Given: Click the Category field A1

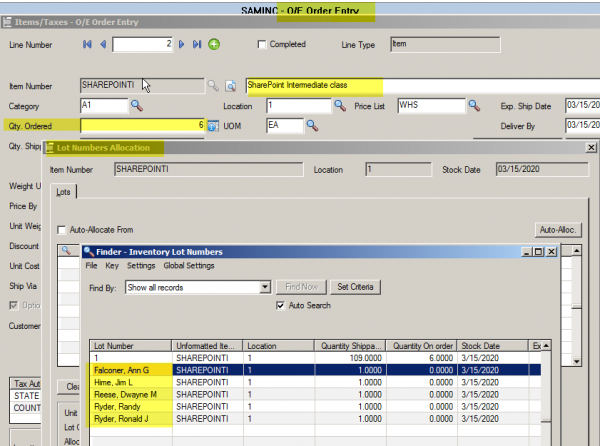Looking at the screenshot, I should (x=104, y=105).
